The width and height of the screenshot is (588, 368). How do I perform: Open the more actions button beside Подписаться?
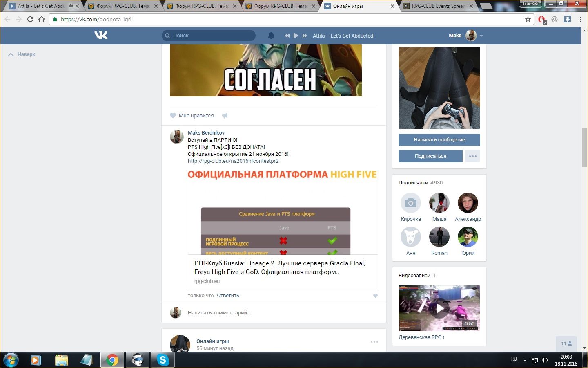tap(473, 156)
